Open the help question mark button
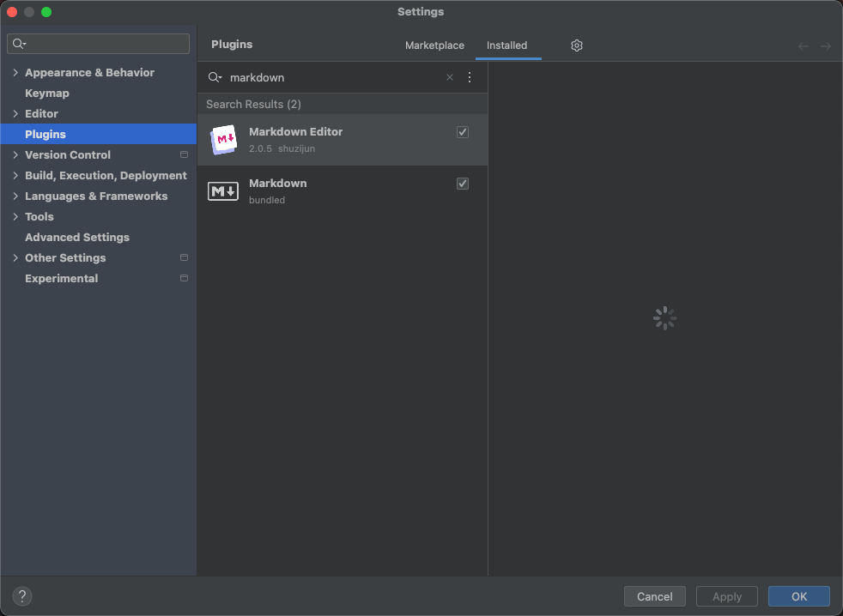 pyautogui.click(x=22, y=596)
